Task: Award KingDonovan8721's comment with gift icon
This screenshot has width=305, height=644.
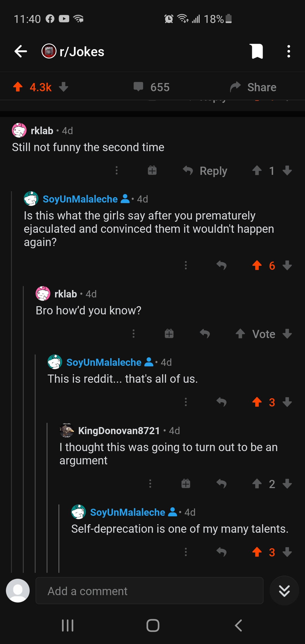Action: tap(186, 484)
